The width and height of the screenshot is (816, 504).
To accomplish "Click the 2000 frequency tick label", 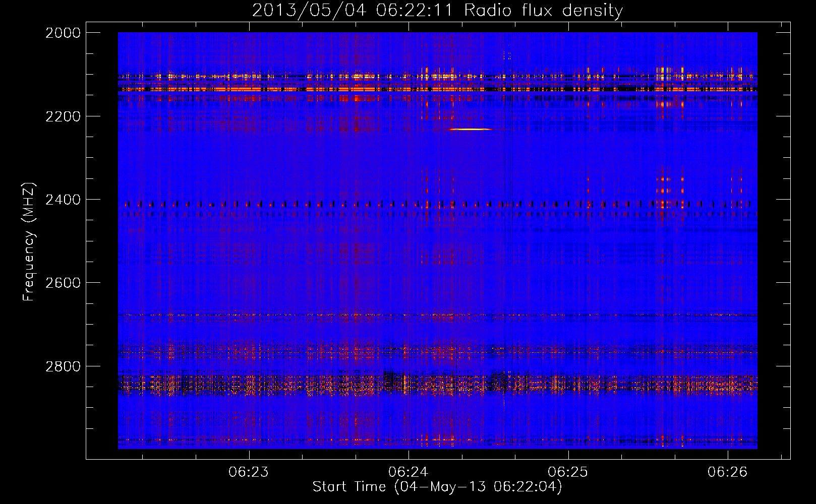I will tap(63, 33).
